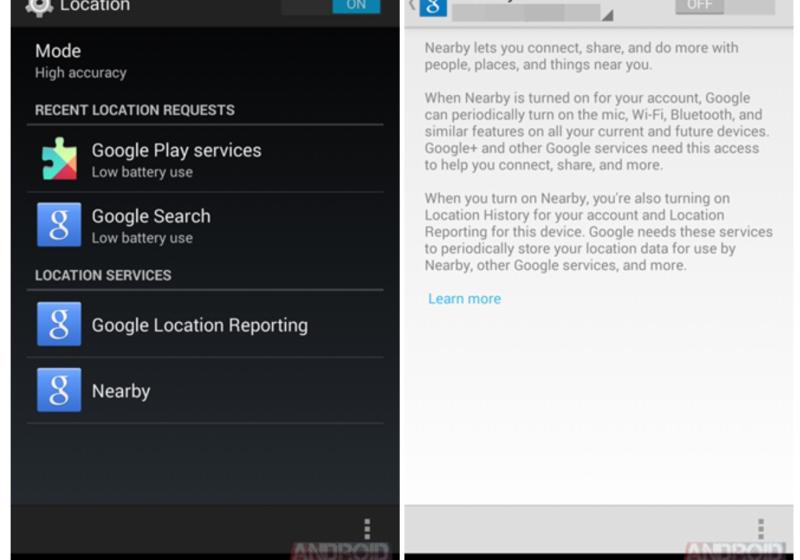
Task: Open the overflow menu on the Location screen
Action: (367, 528)
